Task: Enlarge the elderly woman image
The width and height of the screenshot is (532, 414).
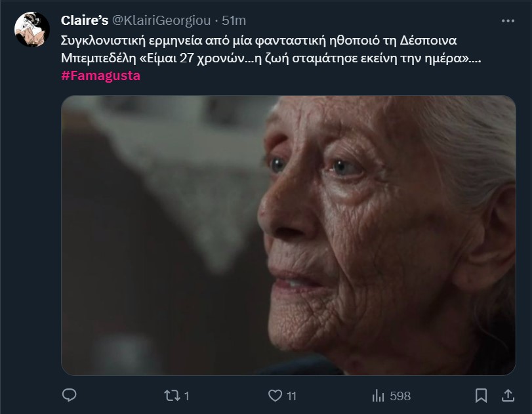Action: [x=289, y=236]
